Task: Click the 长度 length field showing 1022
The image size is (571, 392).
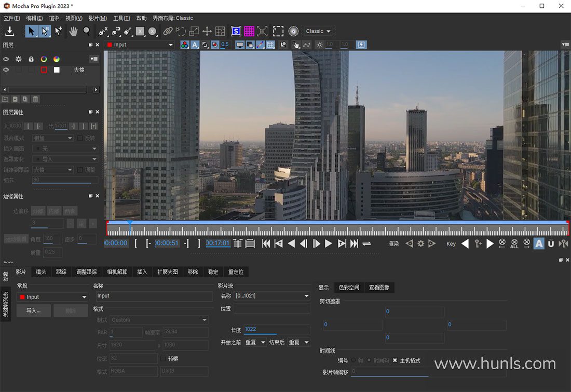Action: [277, 329]
